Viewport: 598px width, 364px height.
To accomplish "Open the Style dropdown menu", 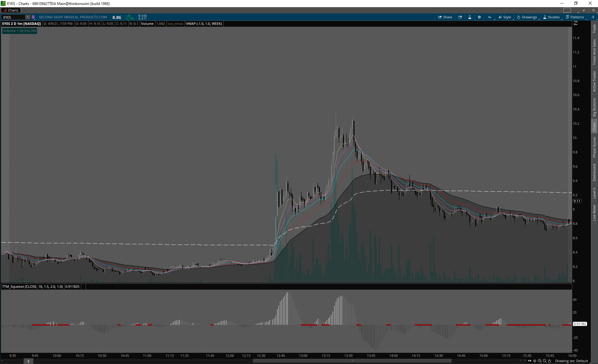I will 505,17.
